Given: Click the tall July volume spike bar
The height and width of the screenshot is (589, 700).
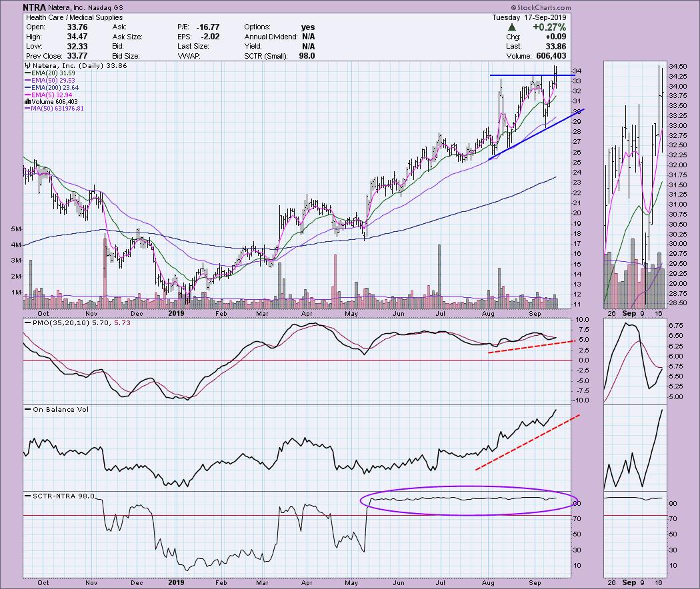Looking at the screenshot, I should (439, 273).
